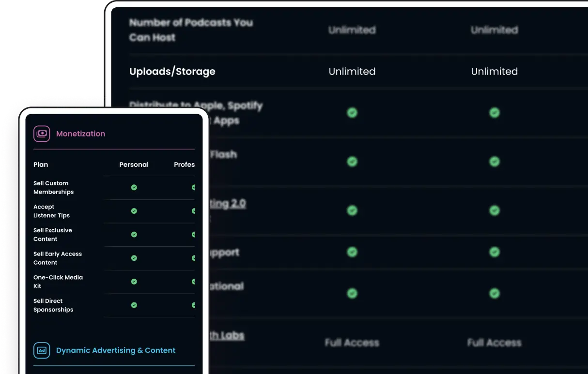Click Personal checkmark for Accept Listener Tips
The height and width of the screenshot is (374, 588).
click(134, 211)
